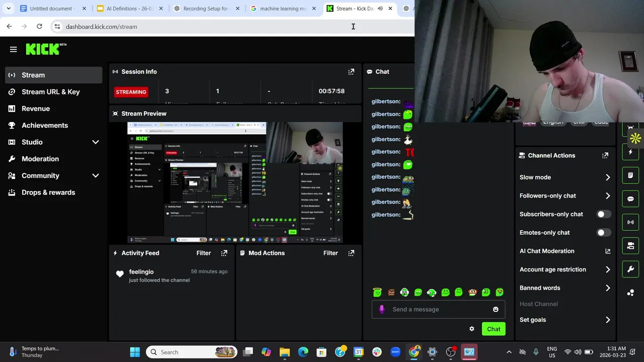The height and width of the screenshot is (362, 644).
Task: Click the Windows taskbar Search box
Action: pyautogui.click(x=192, y=352)
